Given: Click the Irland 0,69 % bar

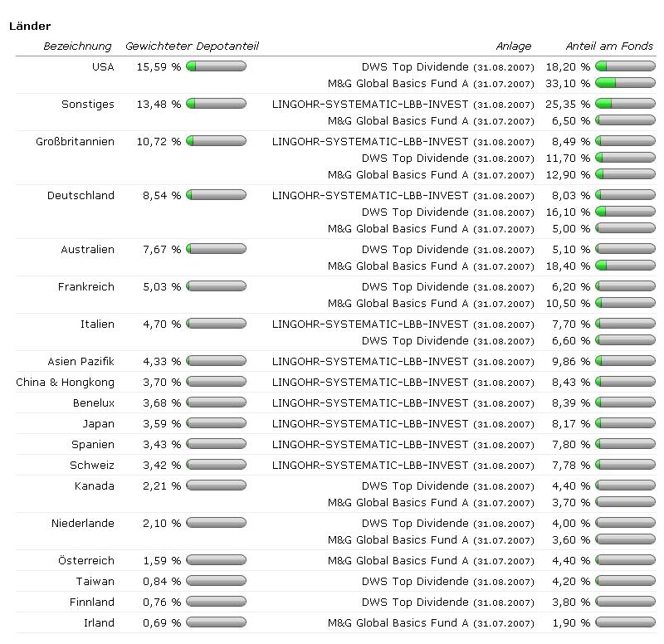Looking at the screenshot, I should pyautogui.click(x=216, y=622).
